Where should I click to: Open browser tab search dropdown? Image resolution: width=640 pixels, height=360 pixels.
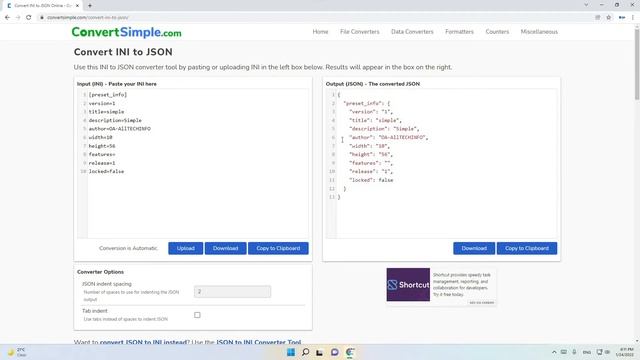coord(586,5)
